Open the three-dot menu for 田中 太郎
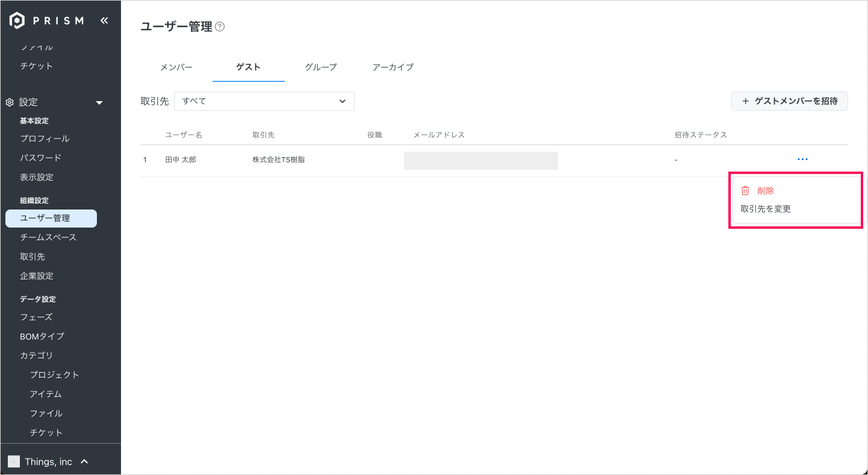 click(x=802, y=160)
